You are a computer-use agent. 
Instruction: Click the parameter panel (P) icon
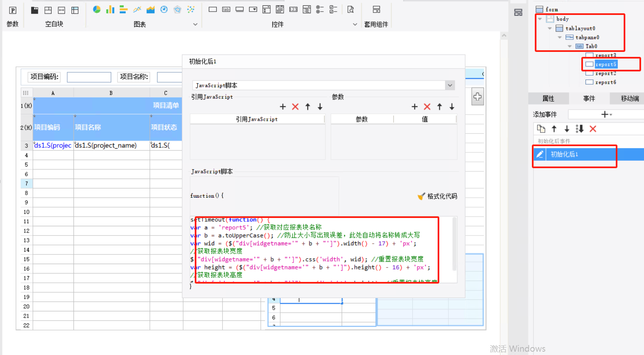tap(12, 10)
